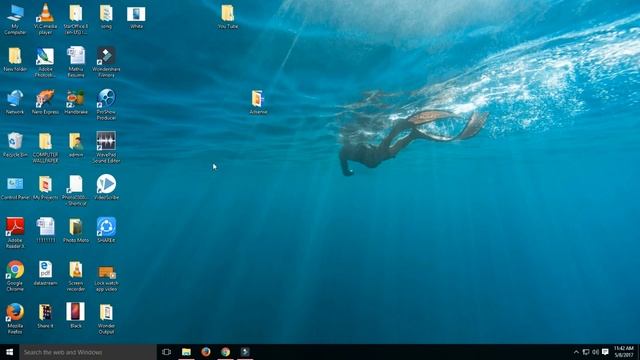Open Task View from the taskbar
640x360 pixels.
tap(166, 352)
